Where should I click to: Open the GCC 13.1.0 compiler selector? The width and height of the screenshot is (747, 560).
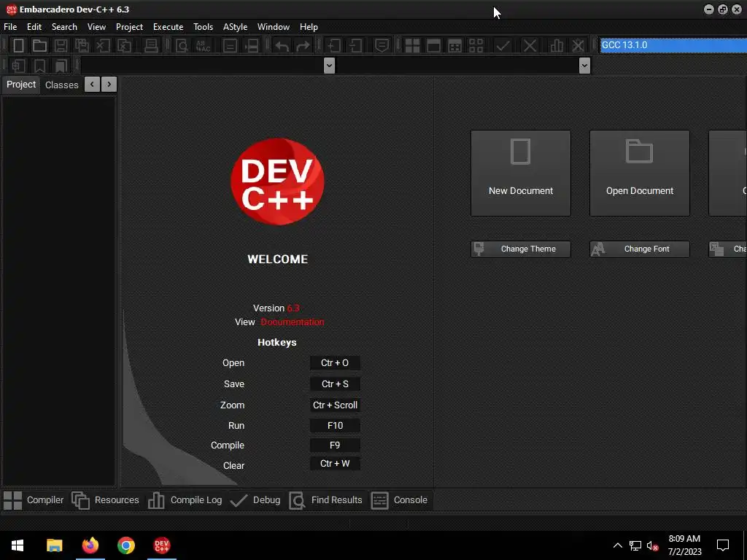tap(673, 45)
